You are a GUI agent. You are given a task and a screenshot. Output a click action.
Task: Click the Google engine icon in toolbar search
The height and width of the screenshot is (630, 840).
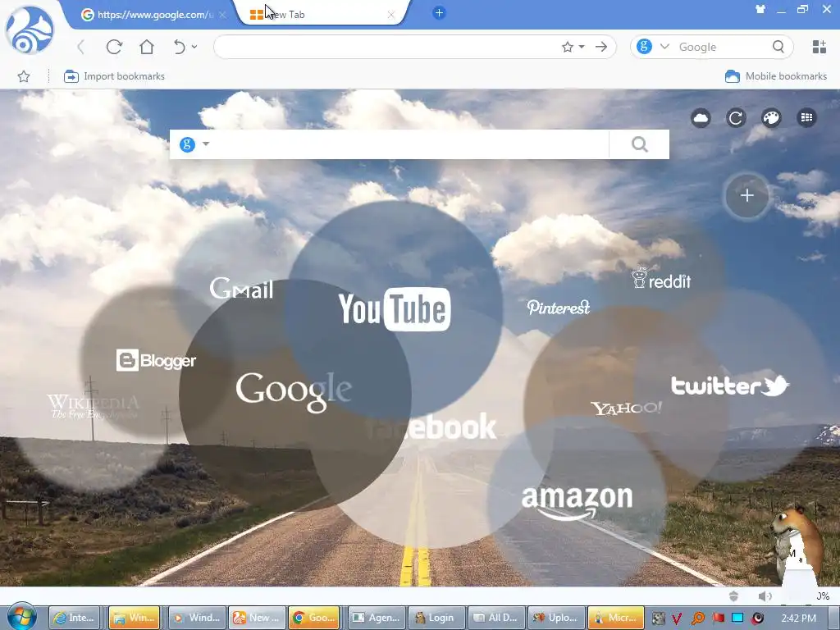point(645,47)
